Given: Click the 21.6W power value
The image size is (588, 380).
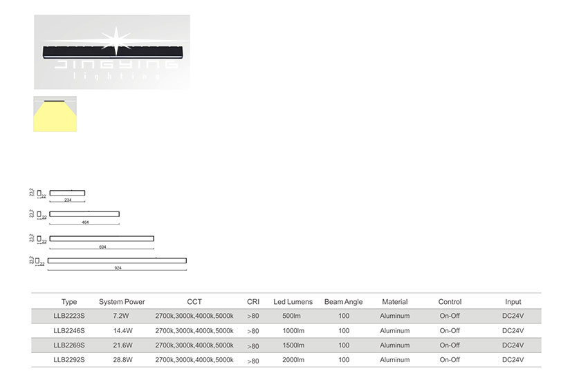Looking at the screenshot, I should (x=122, y=345).
